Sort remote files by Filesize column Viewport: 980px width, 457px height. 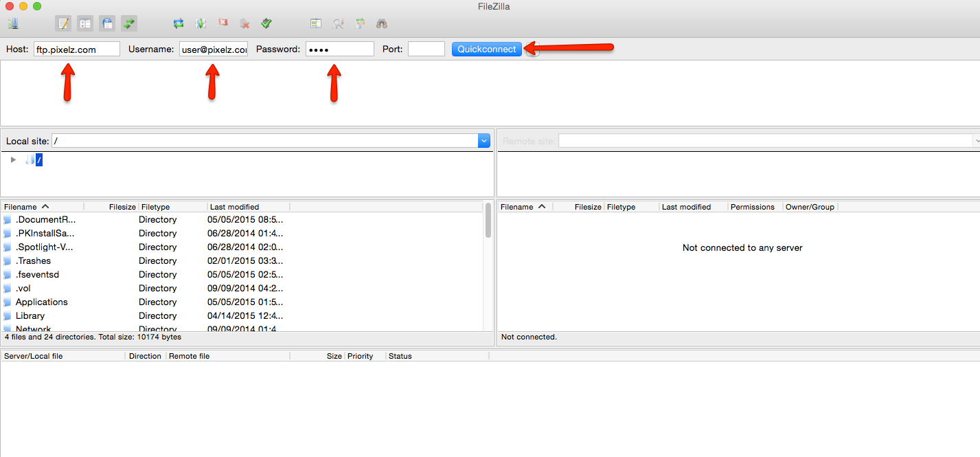pos(578,207)
